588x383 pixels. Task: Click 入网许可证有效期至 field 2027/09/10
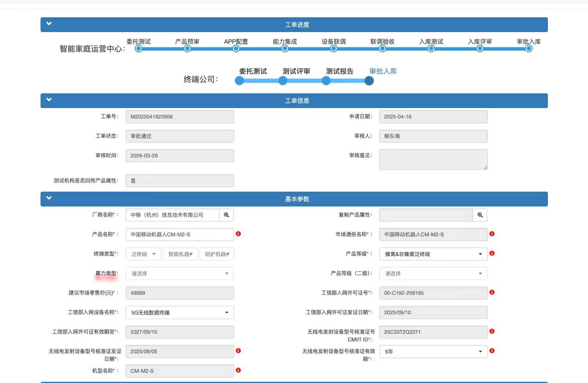[180, 332]
